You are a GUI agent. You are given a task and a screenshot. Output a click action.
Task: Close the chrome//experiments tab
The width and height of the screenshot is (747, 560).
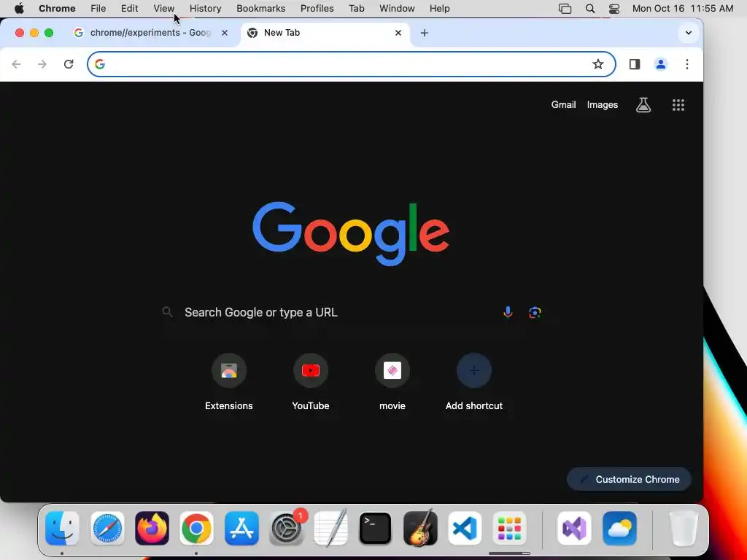[x=225, y=33]
